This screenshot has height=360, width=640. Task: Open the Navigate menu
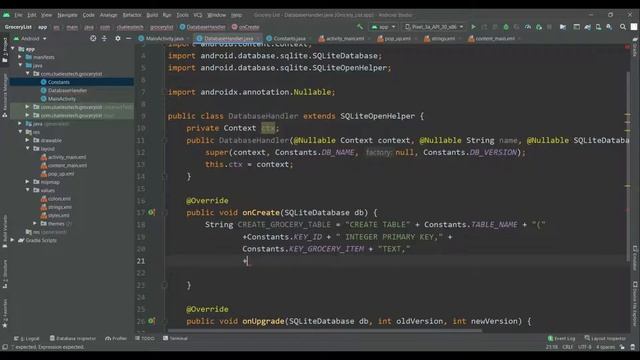[x=67, y=15]
